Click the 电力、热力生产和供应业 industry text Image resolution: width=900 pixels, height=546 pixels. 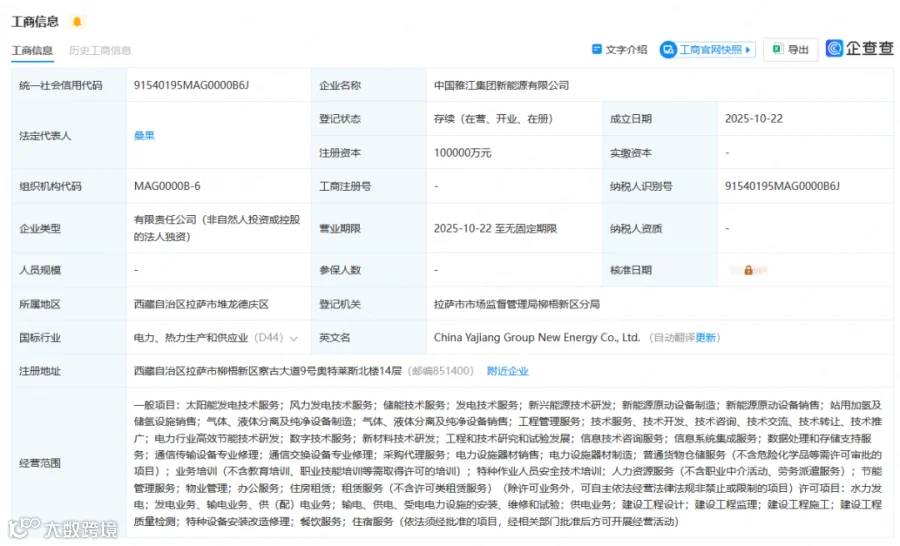[x=191, y=338]
